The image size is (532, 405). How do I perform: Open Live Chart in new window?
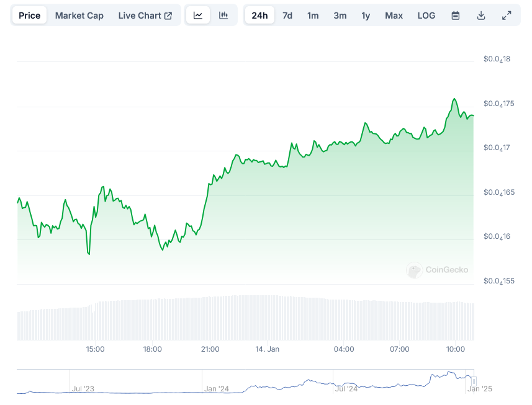coord(145,16)
